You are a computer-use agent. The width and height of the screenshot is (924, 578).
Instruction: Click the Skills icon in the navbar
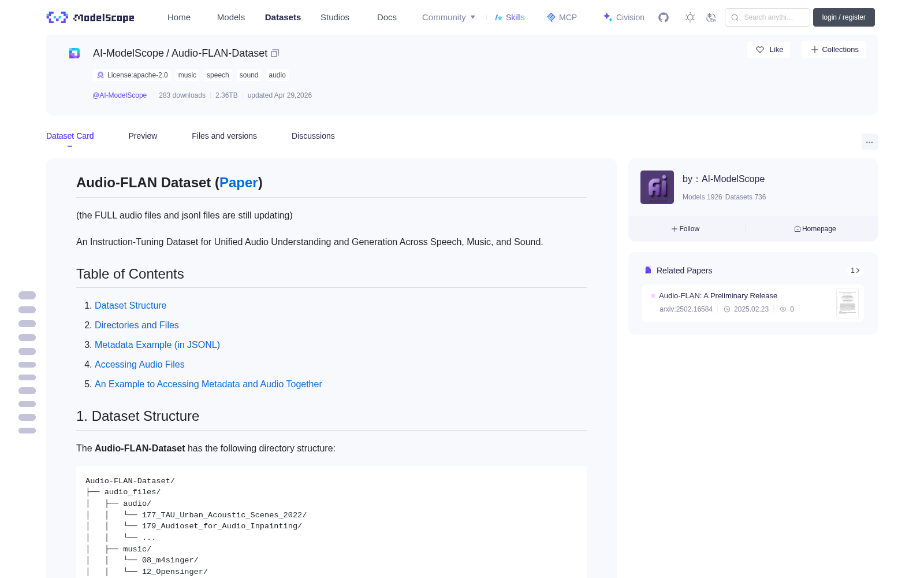click(x=498, y=17)
